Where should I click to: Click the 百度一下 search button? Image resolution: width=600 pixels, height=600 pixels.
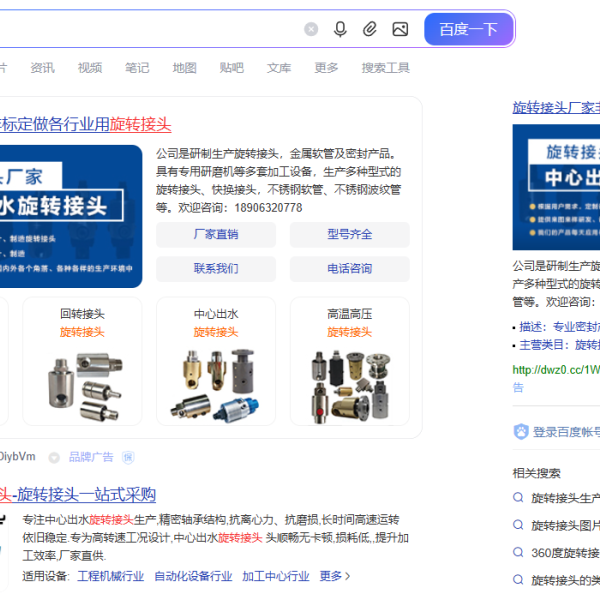coord(468,29)
